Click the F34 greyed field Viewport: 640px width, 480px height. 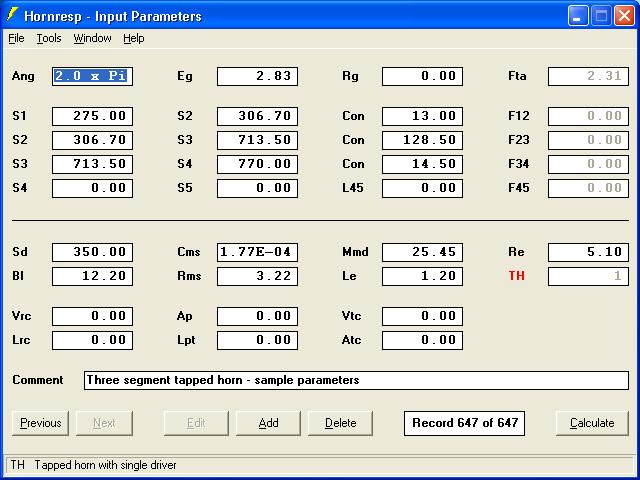tap(588, 164)
